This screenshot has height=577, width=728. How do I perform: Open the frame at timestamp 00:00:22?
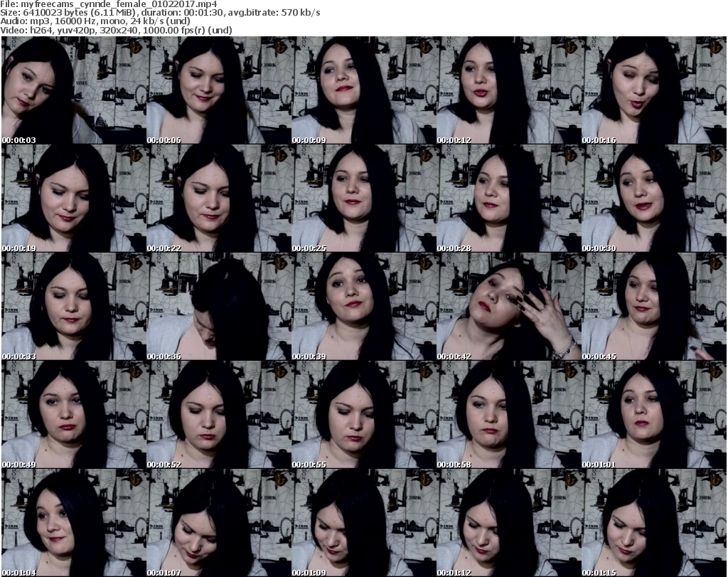(219, 198)
